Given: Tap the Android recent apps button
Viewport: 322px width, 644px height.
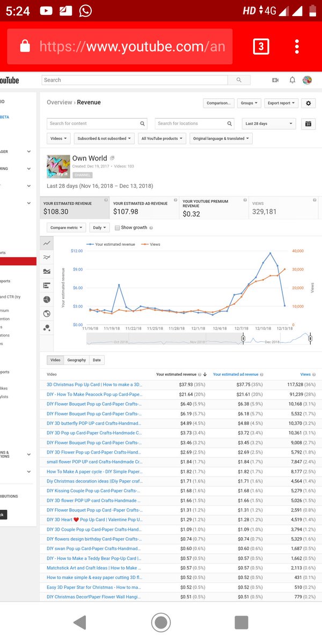Looking at the screenshot, I should 241,622.
